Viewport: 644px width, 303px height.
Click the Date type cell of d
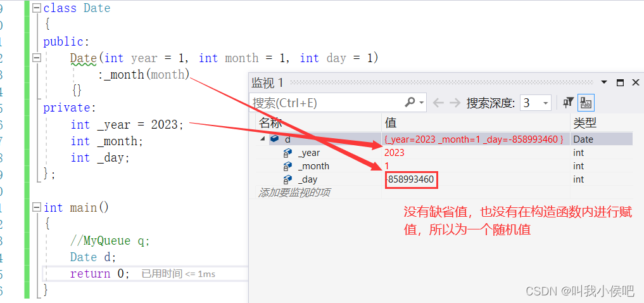click(x=583, y=139)
